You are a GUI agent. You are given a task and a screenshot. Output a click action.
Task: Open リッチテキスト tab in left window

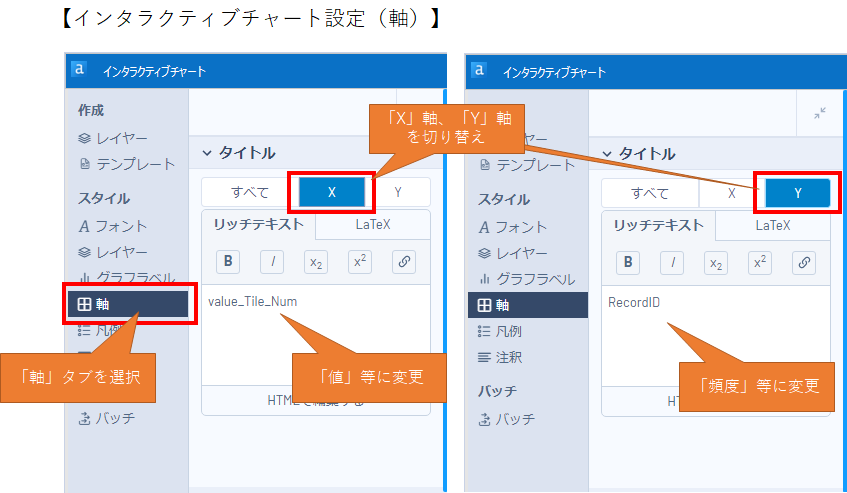point(259,225)
